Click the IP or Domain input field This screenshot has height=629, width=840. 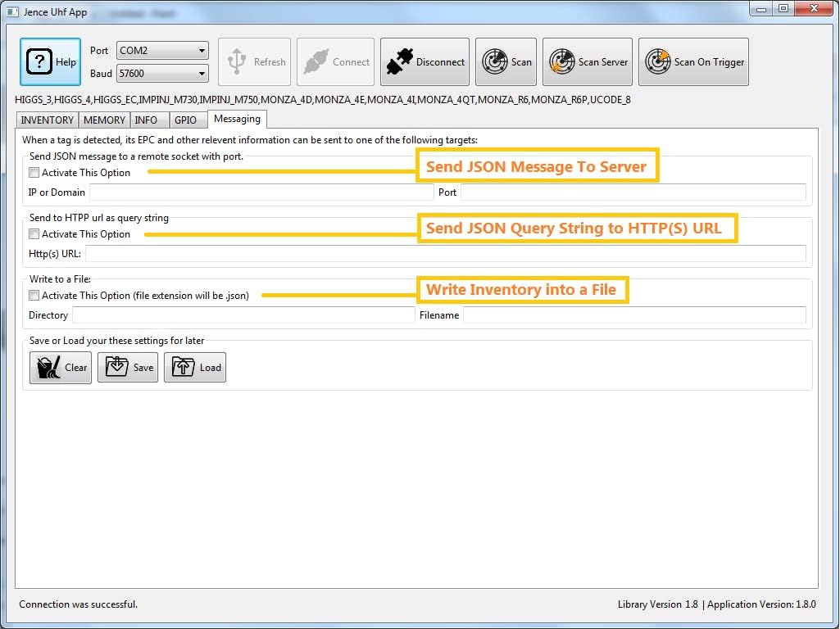click(x=261, y=192)
